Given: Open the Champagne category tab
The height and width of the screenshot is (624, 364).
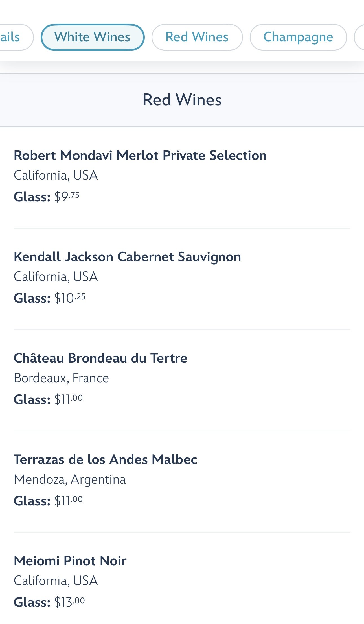Looking at the screenshot, I should 298,37.
